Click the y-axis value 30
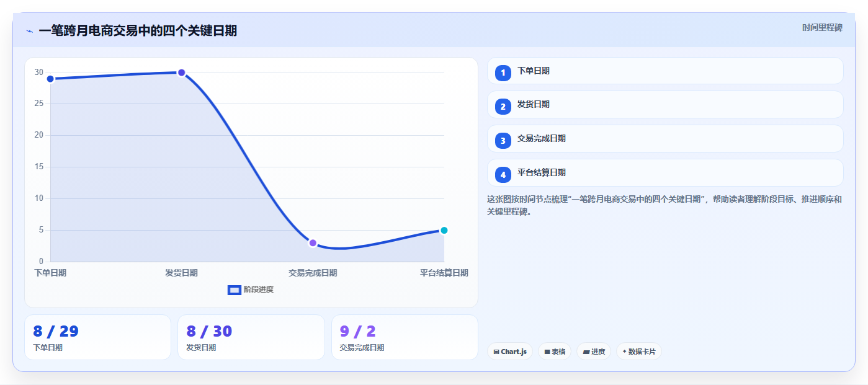 pyautogui.click(x=39, y=73)
